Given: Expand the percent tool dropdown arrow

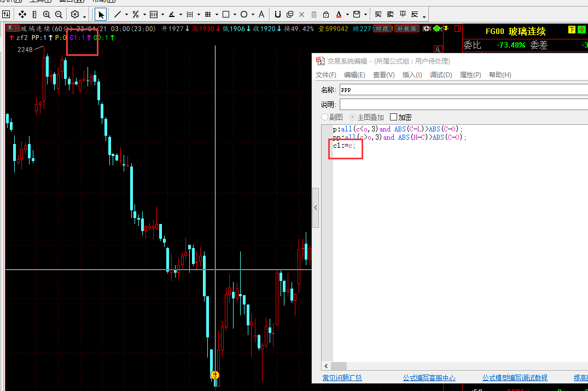Looking at the screenshot, I should pyautogui.click(x=144, y=15).
